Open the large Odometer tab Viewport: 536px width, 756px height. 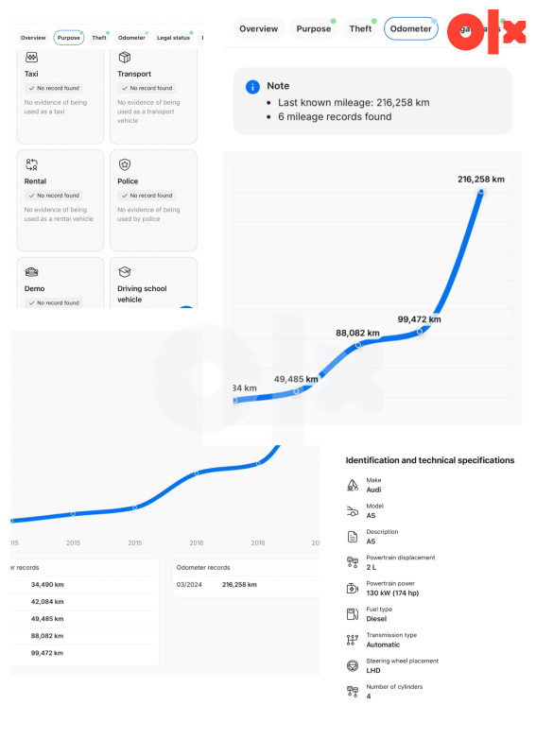tap(410, 29)
